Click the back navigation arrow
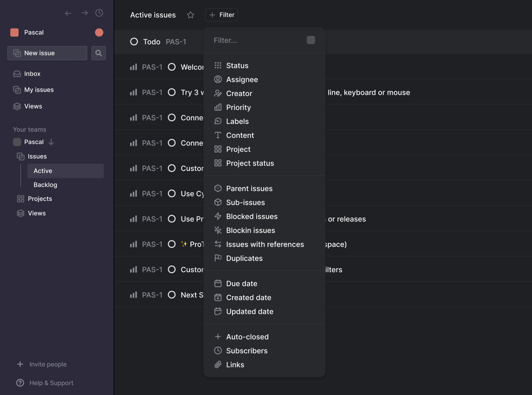Image resolution: width=532 pixels, height=395 pixels. click(68, 13)
